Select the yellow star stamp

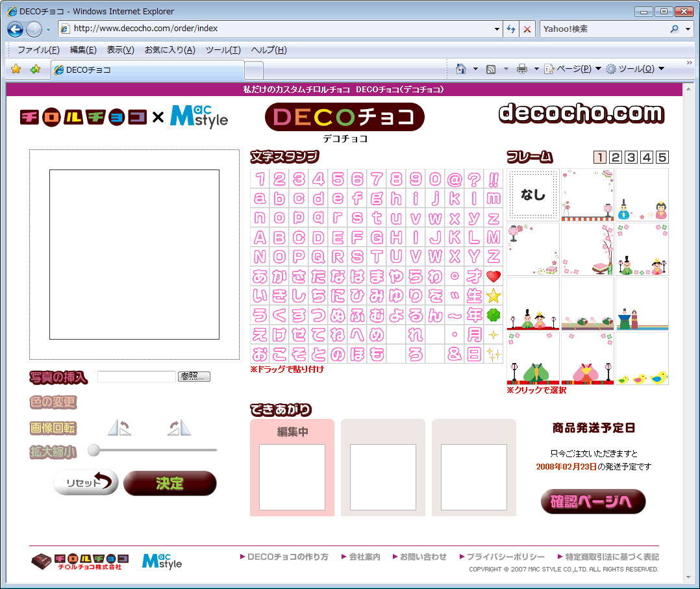tap(494, 296)
